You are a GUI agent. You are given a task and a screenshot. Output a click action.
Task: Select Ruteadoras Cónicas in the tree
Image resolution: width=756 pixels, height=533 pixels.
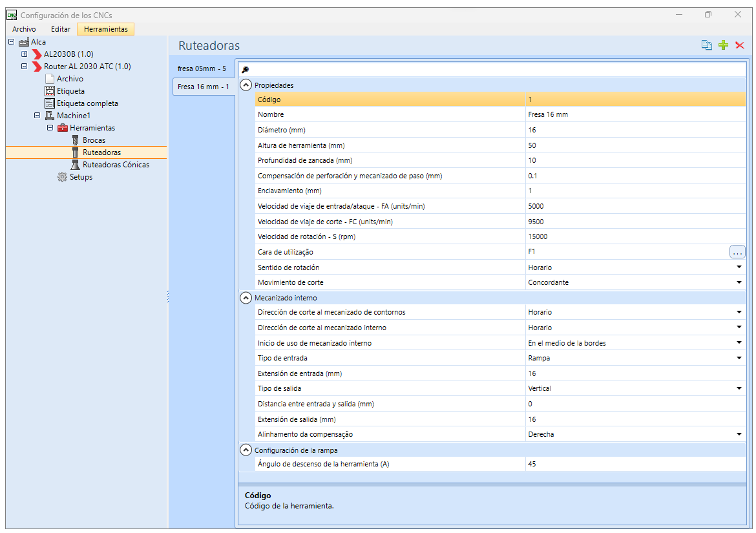[116, 165]
